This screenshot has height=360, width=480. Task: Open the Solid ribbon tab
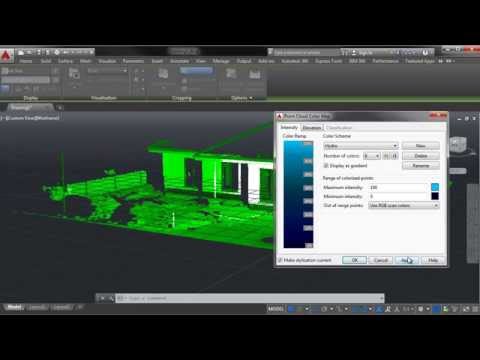46,61
